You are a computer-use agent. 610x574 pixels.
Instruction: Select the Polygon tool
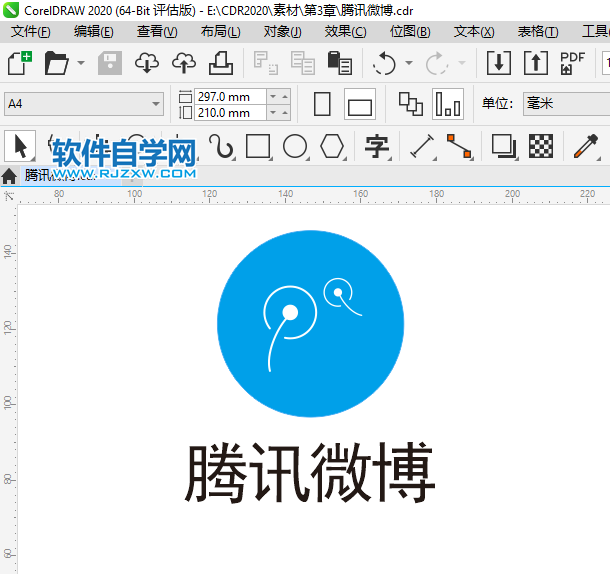click(x=332, y=146)
